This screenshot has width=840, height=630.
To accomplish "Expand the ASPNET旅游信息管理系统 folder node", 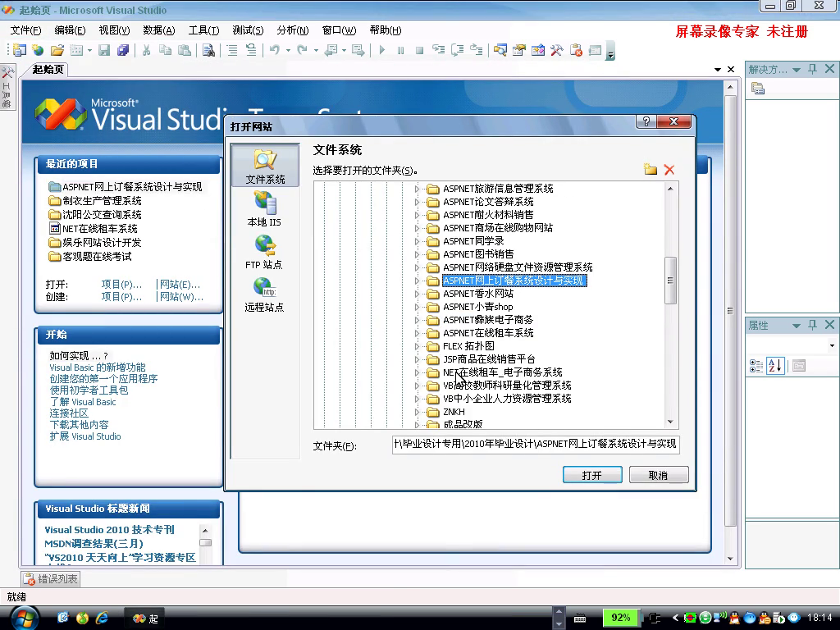I will 417,189.
